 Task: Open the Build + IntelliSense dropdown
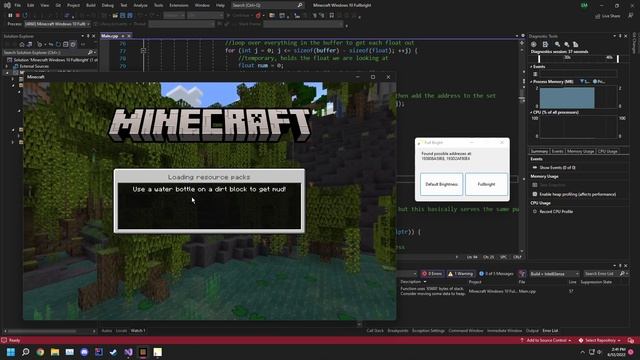[554, 273]
